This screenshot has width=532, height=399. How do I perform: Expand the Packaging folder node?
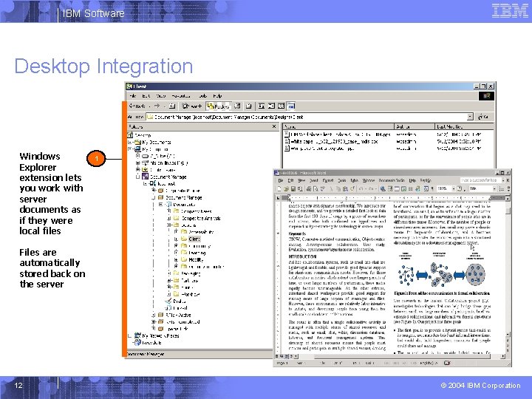[x=169, y=273]
